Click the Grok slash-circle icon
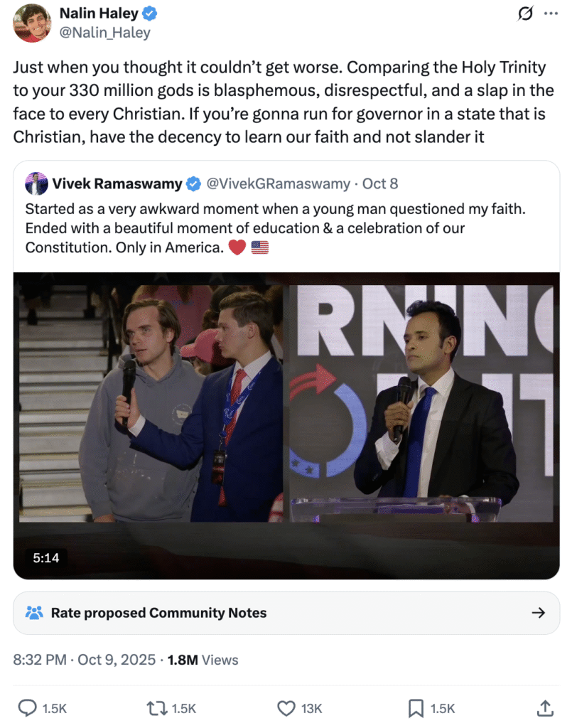Viewport: 572px width, 728px height. (525, 14)
